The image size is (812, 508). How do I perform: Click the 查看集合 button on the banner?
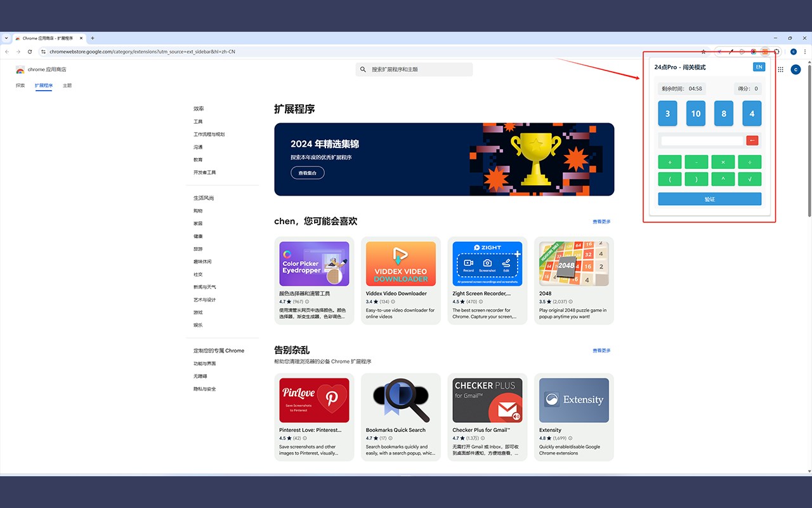[x=307, y=172]
